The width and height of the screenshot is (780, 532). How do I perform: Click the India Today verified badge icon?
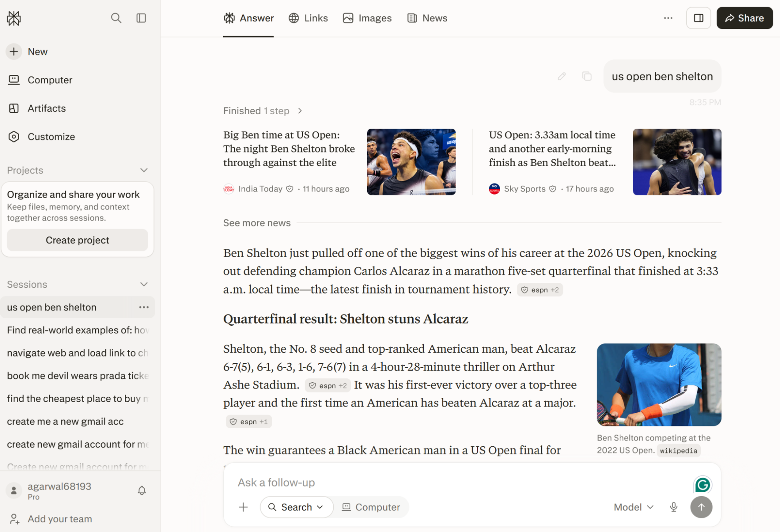click(x=290, y=189)
